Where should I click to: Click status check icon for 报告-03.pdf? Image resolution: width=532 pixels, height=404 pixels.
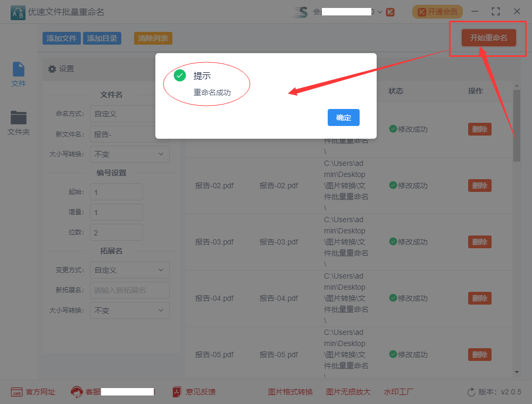[393, 241]
